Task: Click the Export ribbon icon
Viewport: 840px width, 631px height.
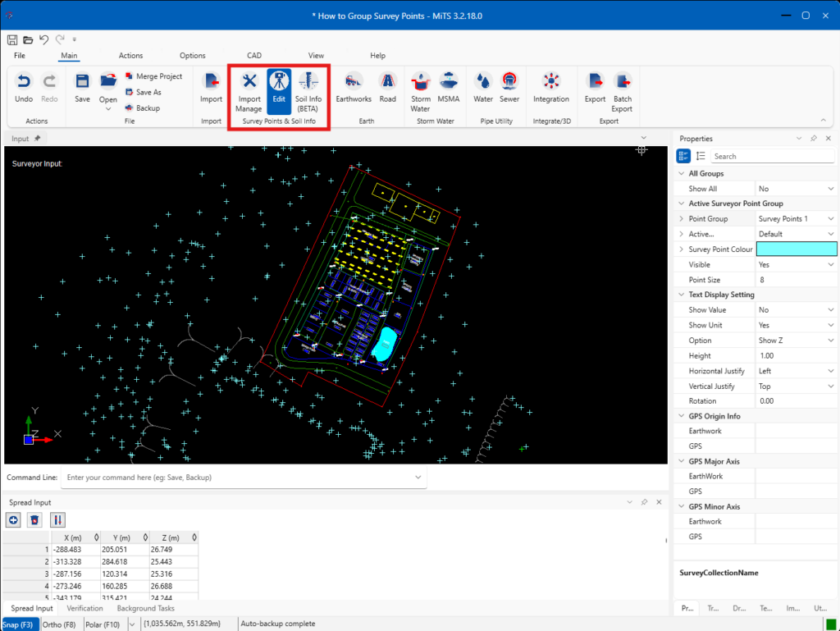Action: (595, 88)
